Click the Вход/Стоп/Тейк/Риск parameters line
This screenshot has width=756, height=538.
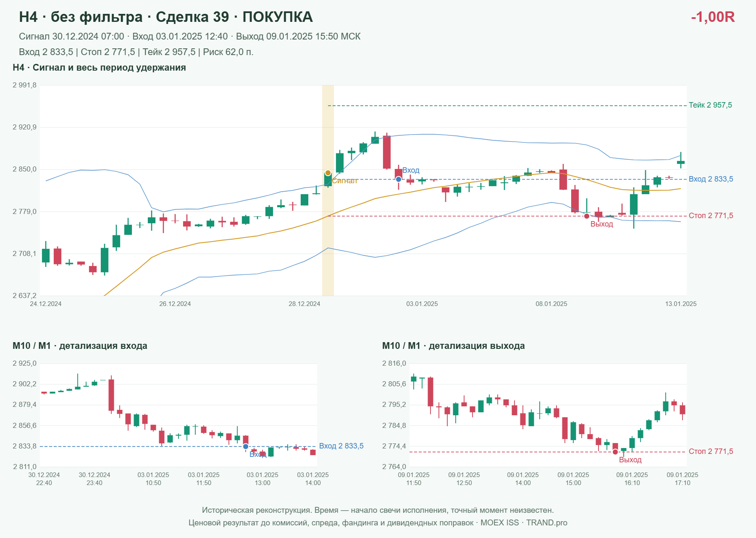click(x=136, y=52)
